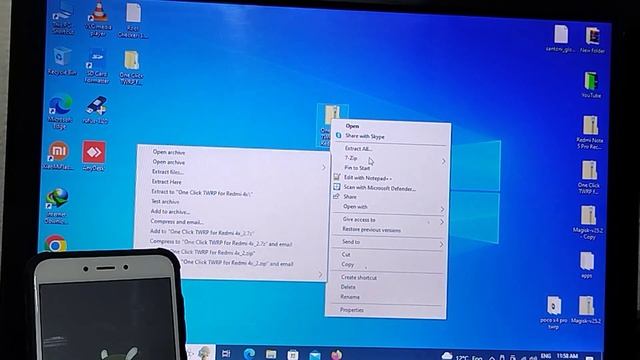
Task: Launch SD Card Formatter shortcut
Action: pyautogui.click(x=97, y=67)
